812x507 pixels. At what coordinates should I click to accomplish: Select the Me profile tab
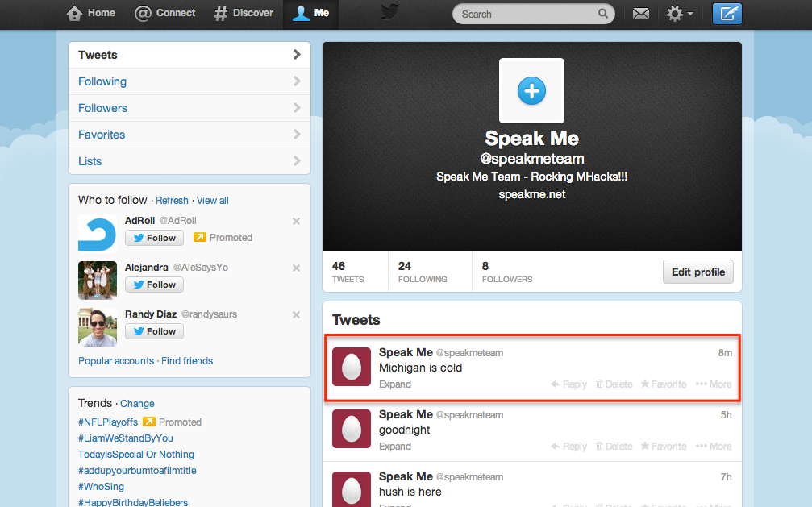[x=310, y=13]
